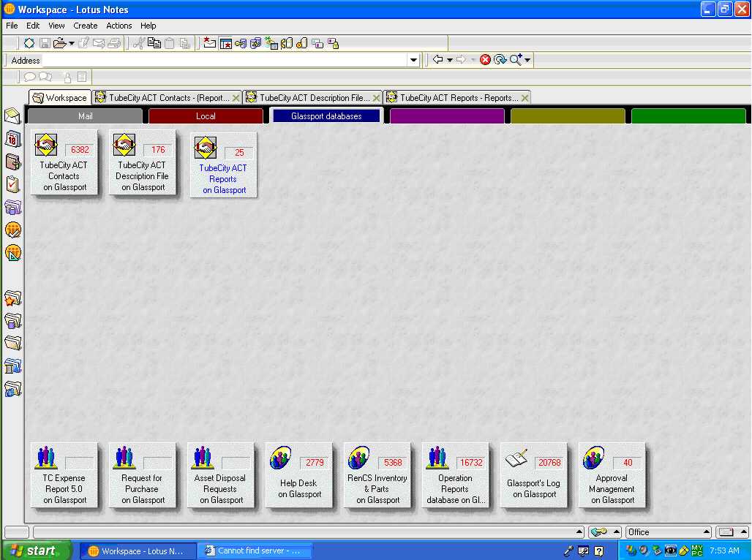
Task: Select the Mail workspace page tab
Action: pos(86,116)
